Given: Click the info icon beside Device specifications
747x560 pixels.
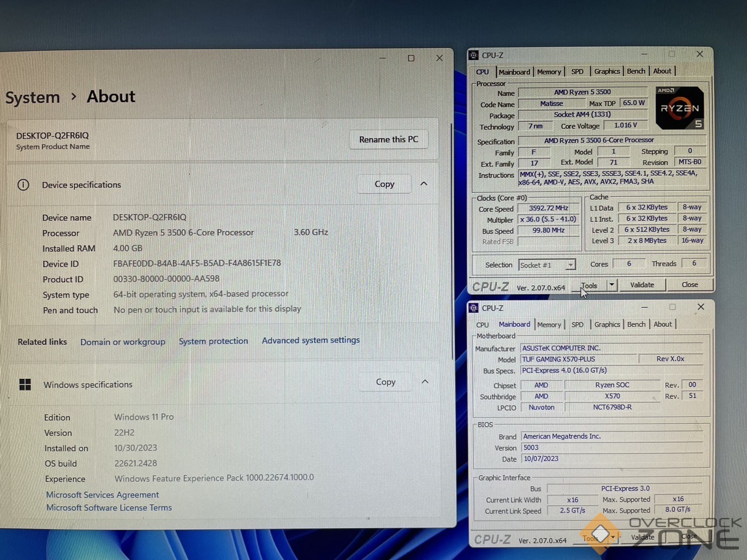Looking at the screenshot, I should (23, 185).
